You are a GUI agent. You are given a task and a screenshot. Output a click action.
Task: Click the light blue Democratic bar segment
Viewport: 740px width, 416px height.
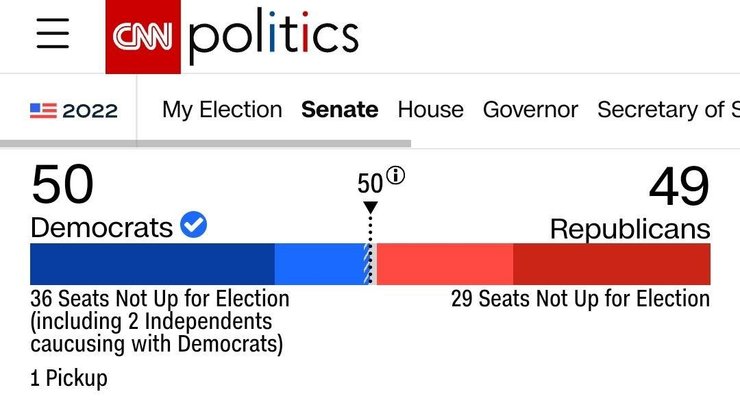pos(317,264)
